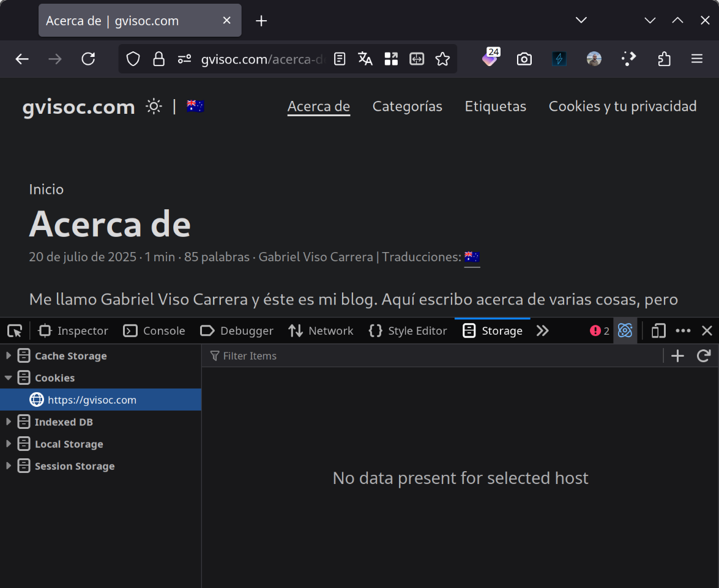Open the React devtools atom icon
The height and width of the screenshot is (588, 719).
(625, 330)
